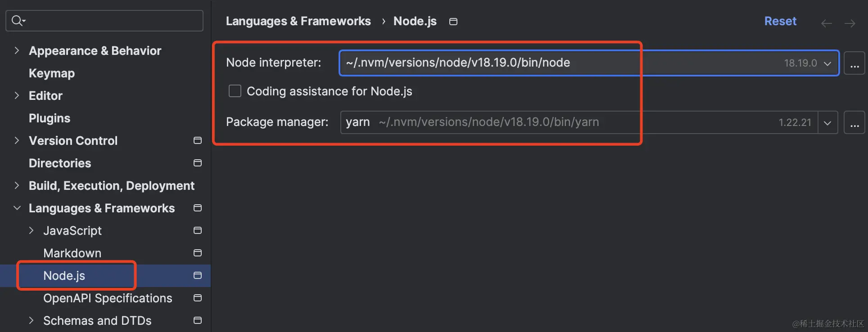The image size is (868, 332).
Task: Click the Reset link
Action: point(780,21)
